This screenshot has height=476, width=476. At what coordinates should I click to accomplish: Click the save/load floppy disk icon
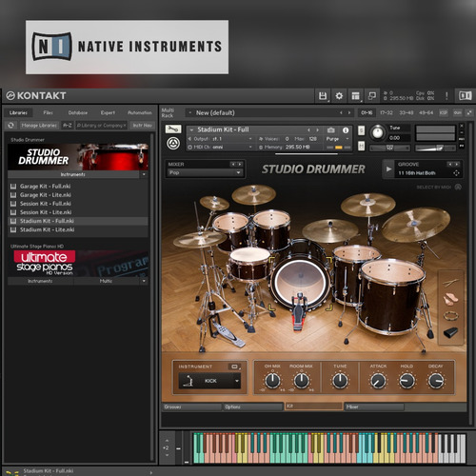pos(323,96)
